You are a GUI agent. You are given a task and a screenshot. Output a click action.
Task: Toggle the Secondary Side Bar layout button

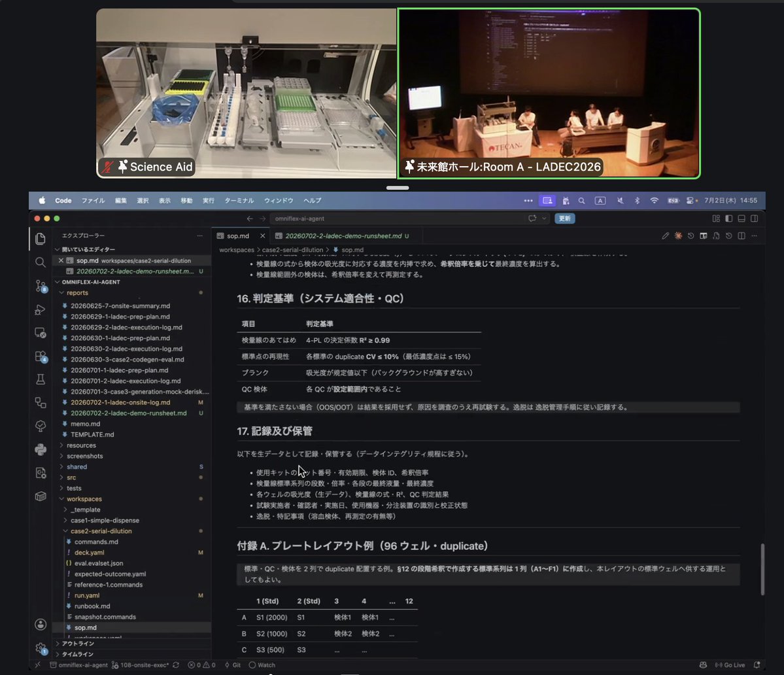pos(755,218)
